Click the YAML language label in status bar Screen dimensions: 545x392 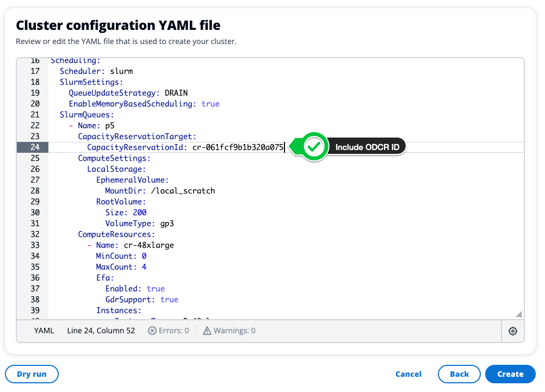(44, 331)
